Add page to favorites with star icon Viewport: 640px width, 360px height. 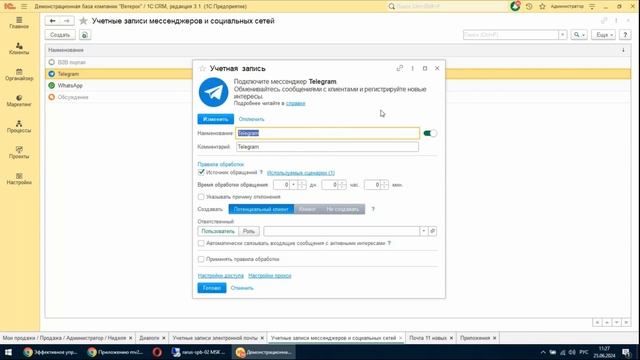[83, 21]
